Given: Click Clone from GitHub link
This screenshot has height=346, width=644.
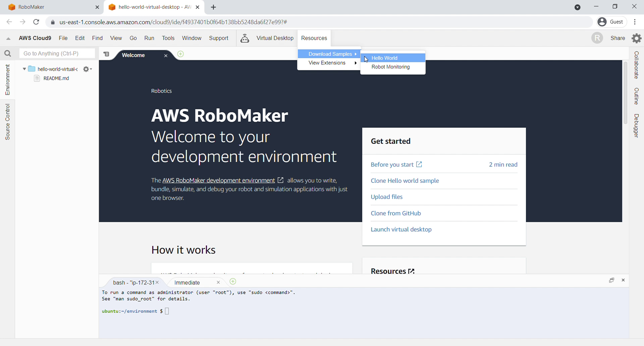Looking at the screenshot, I should point(395,213).
